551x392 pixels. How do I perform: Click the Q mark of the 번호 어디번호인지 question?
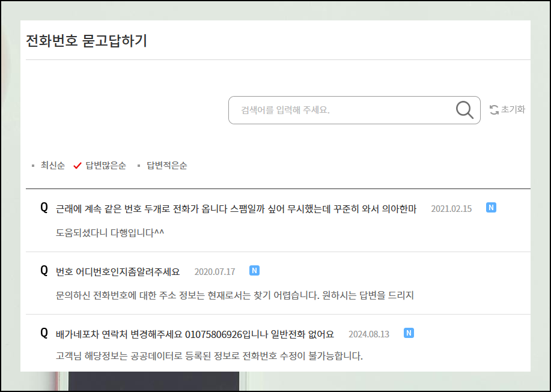click(44, 270)
